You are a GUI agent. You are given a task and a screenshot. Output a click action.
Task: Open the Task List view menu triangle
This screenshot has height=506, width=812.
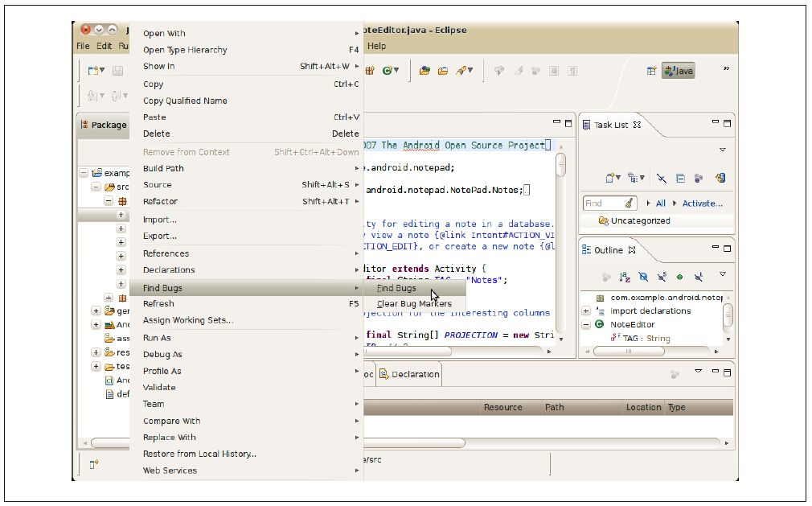(x=723, y=150)
